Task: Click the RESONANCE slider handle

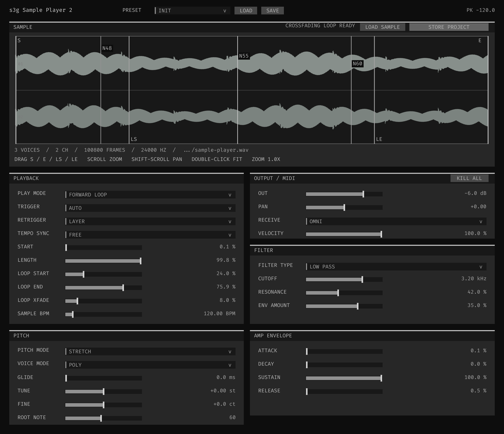Action: [338, 293]
